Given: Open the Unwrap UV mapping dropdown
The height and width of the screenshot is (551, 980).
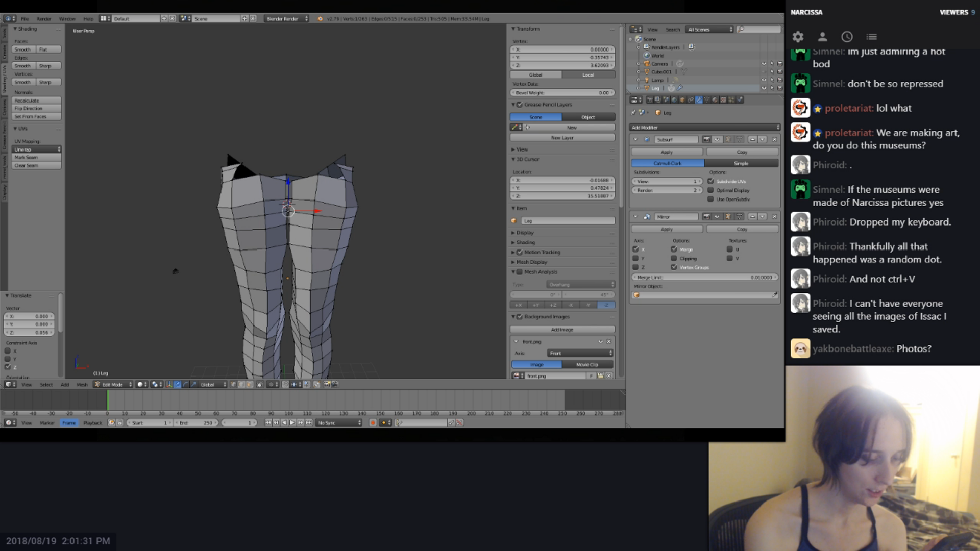Looking at the screenshot, I should (x=37, y=149).
